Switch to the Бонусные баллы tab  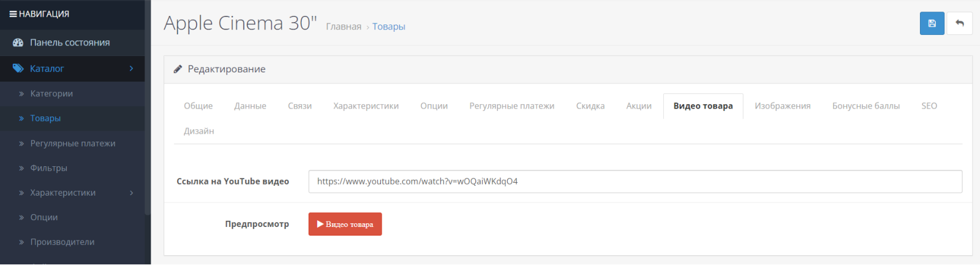[865, 106]
